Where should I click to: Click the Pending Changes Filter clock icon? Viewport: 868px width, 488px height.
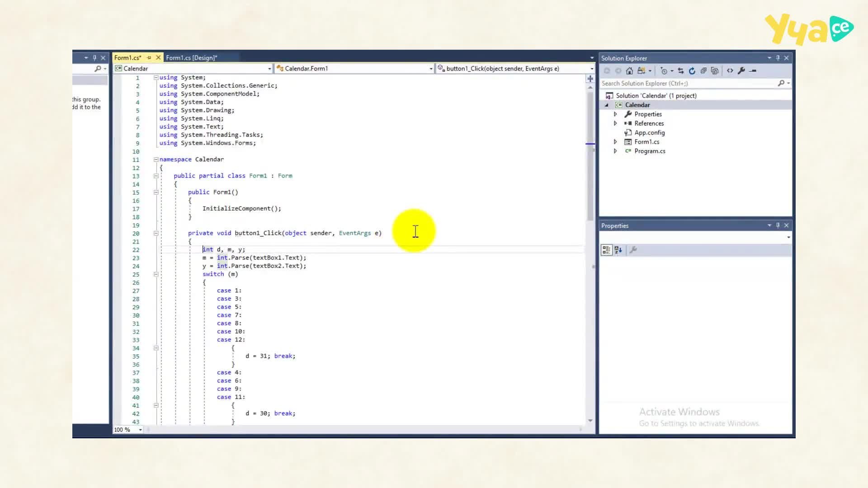(x=664, y=70)
